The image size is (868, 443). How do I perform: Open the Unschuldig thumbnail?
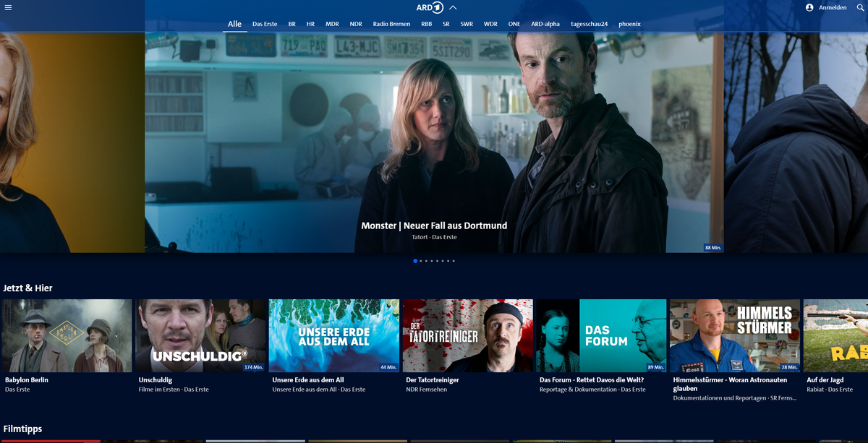[x=200, y=335]
